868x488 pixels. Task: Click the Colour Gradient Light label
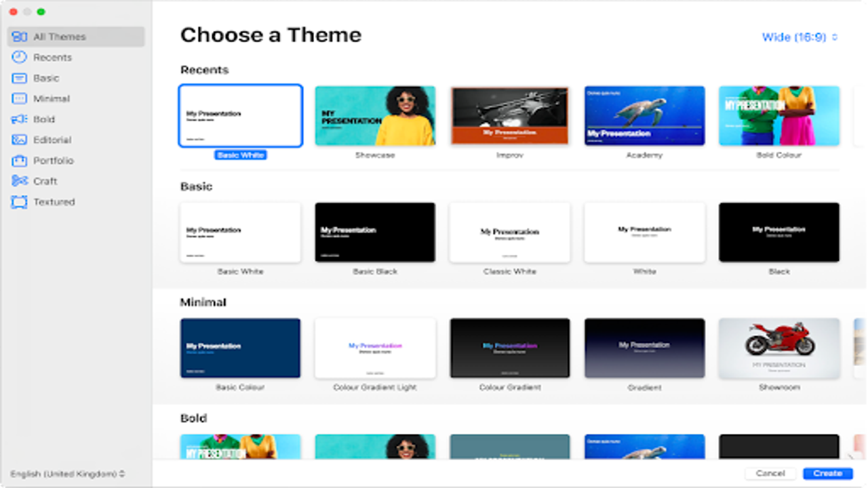[x=375, y=388]
